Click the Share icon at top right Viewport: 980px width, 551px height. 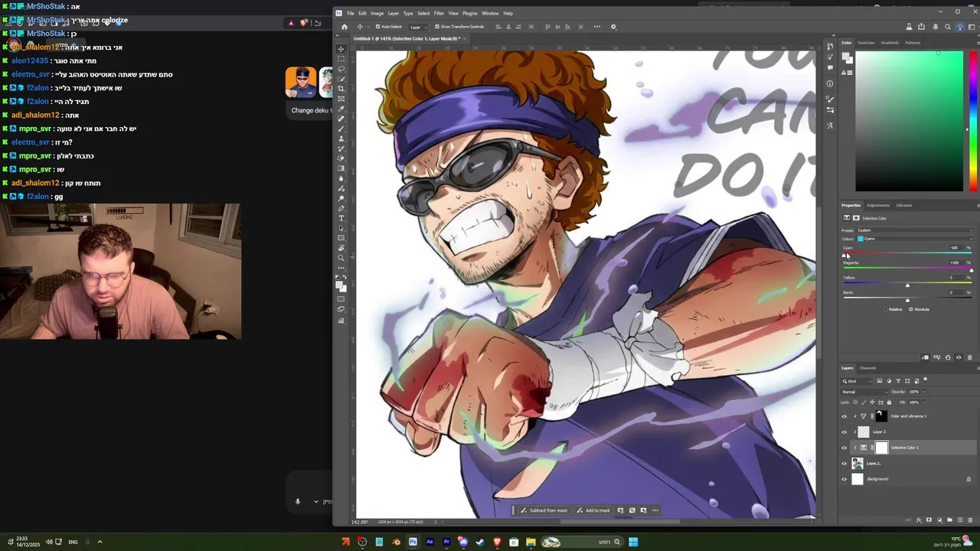click(x=921, y=27)
